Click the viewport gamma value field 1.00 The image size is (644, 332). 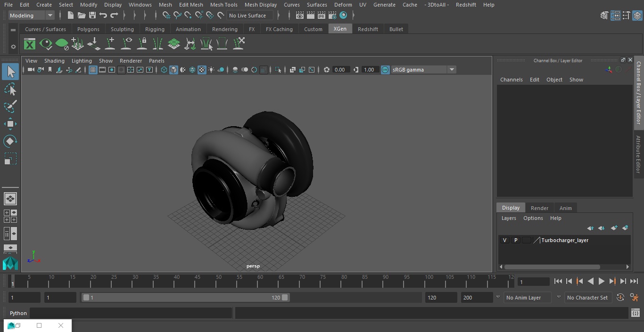pyautogui.click(x=369, y=70)
